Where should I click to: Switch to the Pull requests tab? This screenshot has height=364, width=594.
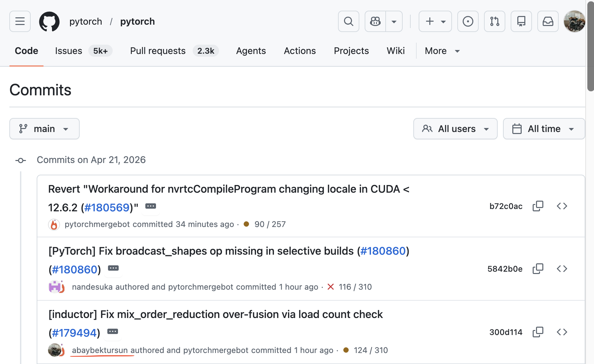pyautogui.click(x=158, y=51)
